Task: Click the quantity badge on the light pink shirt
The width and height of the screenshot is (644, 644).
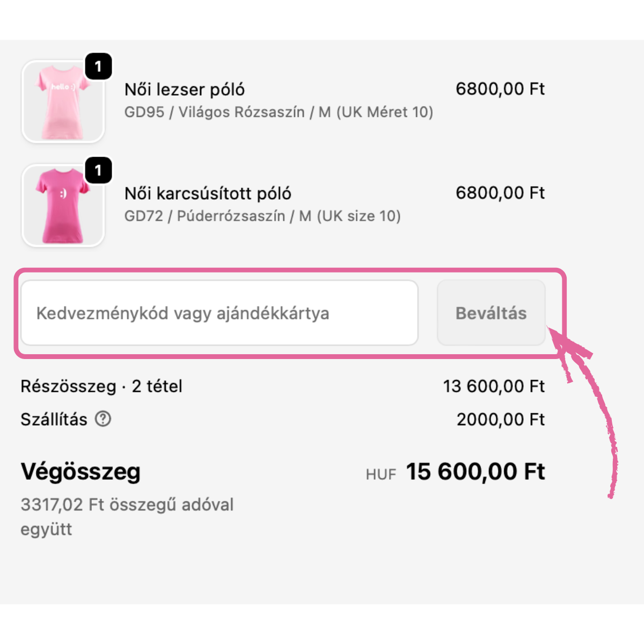Action: point(98,67)
